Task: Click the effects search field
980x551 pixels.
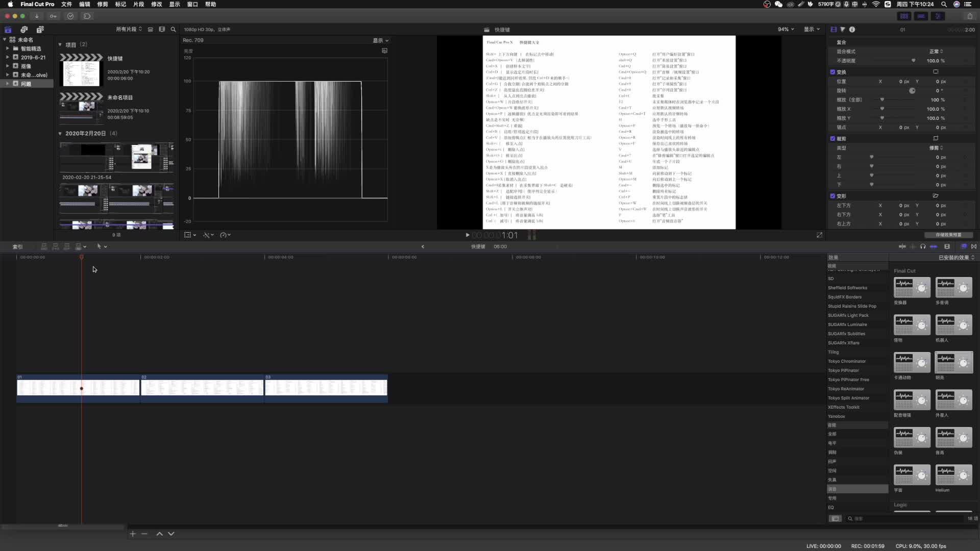Action: click(906, 519)
